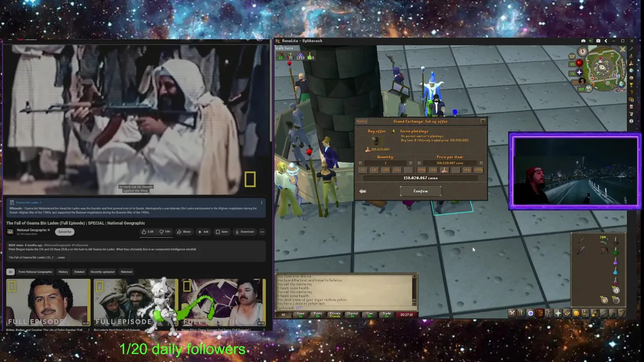Open more actions menu beside Download
The width and height of the screenshot is (644, 362).
262,232
